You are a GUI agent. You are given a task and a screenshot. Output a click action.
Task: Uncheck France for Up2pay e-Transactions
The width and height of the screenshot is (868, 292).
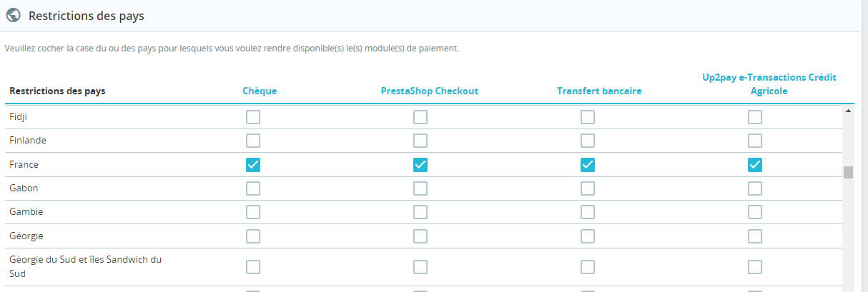click(755, 165)
